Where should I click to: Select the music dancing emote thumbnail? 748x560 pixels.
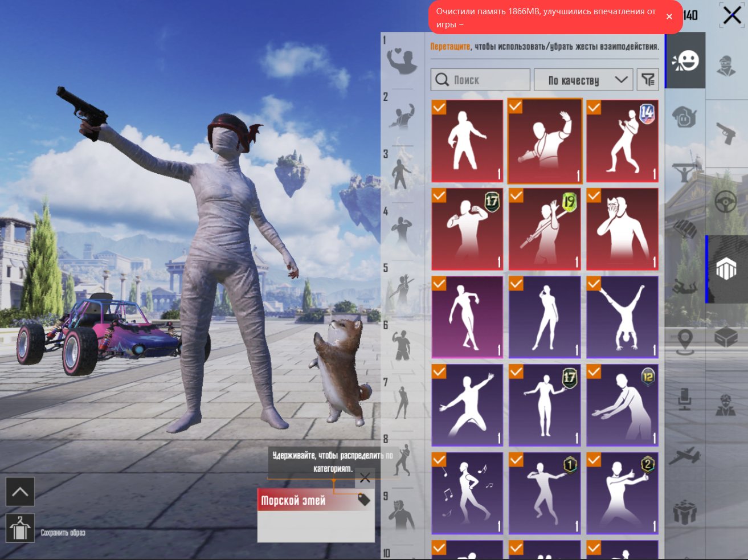(467, 493)
